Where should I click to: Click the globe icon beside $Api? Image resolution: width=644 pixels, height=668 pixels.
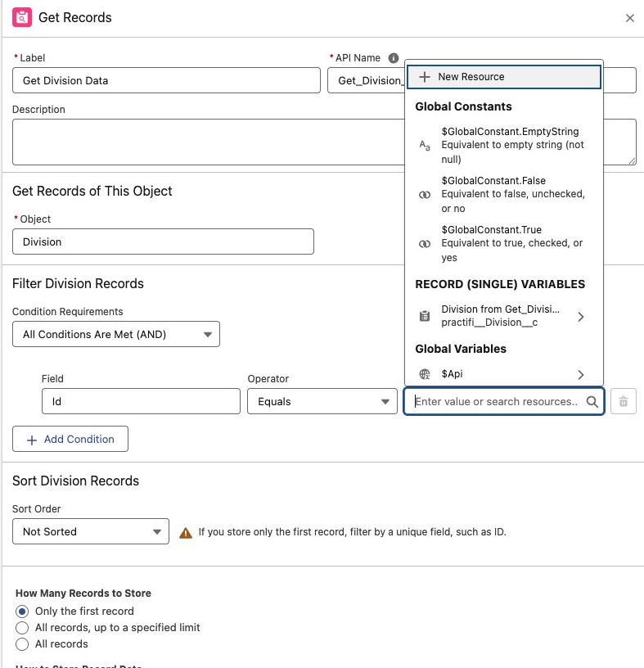tap(424, 374)
